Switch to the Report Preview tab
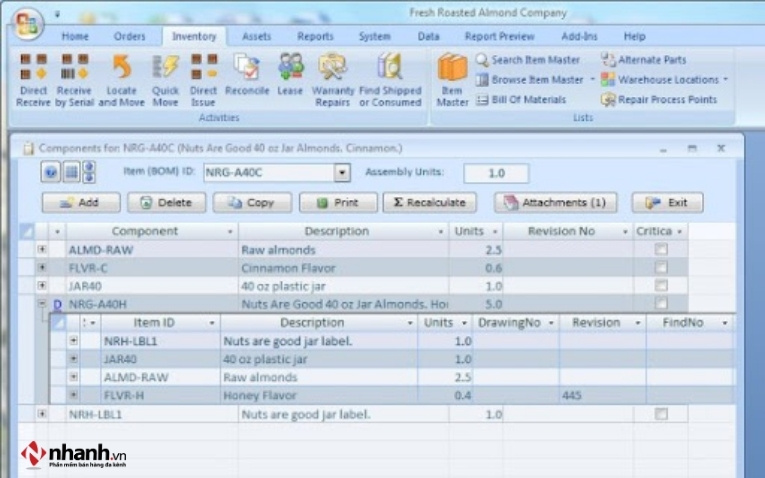The height and width of the screenshot is (478, 765). tap(500, 37)
